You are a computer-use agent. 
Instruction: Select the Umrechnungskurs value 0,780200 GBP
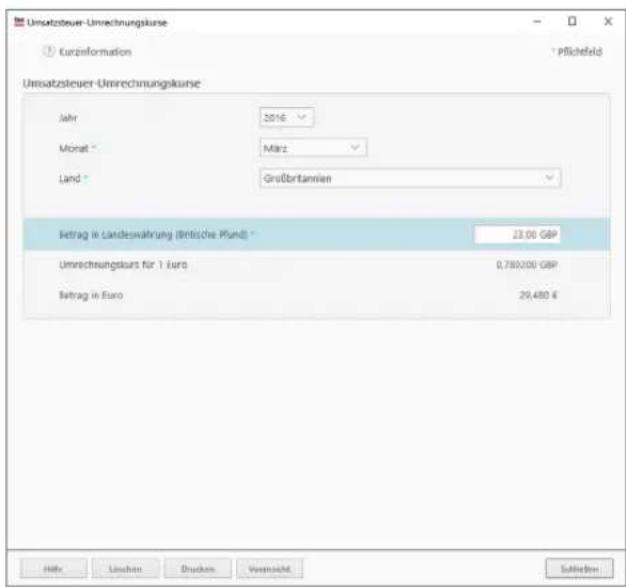pyautogui.click(x=527, y=265)
